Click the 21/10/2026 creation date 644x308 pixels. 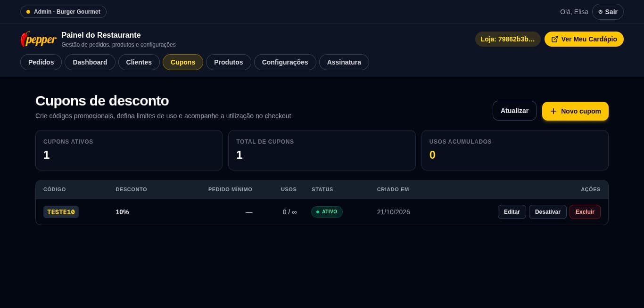click(x=394, y=212)
